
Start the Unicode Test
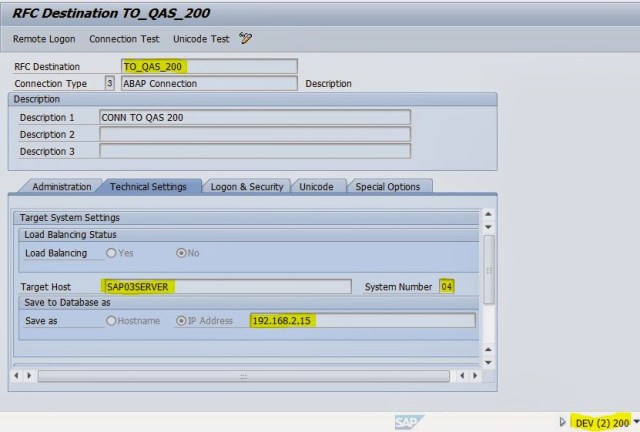coord(201,39)
